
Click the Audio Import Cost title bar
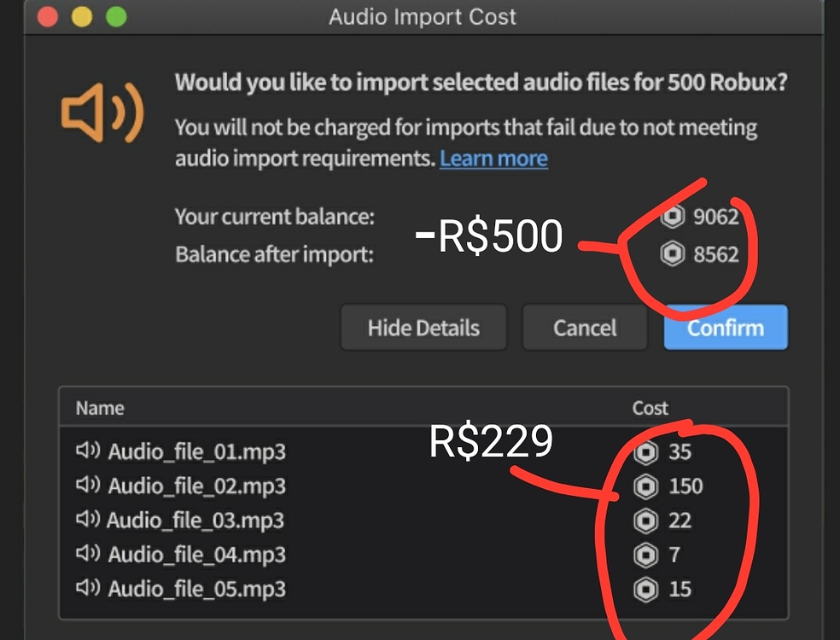tap(422, 17)
